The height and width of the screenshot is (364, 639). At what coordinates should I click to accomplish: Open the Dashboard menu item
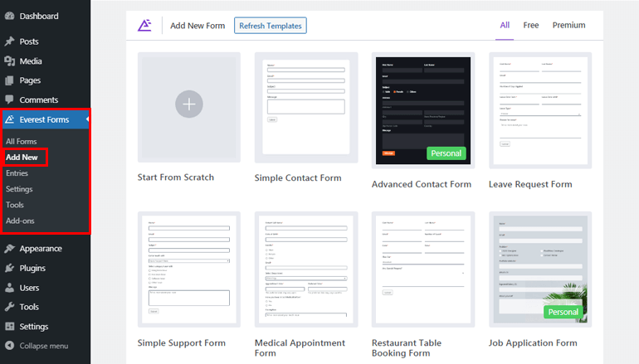tap(39, 16)
